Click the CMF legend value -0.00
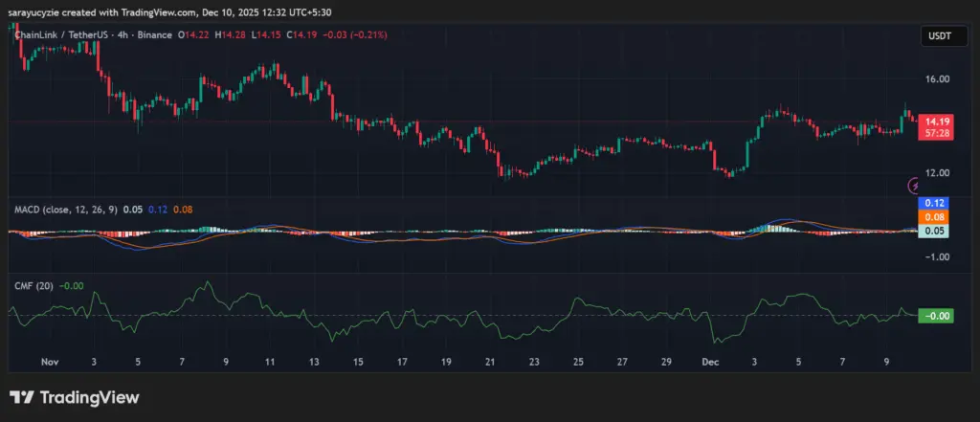 click(x=71, y=286)
